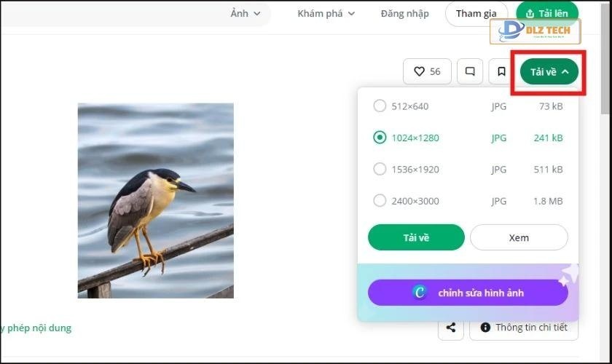Click the 241 kB file size
The image size is (612, 364).
pos(548,138)
